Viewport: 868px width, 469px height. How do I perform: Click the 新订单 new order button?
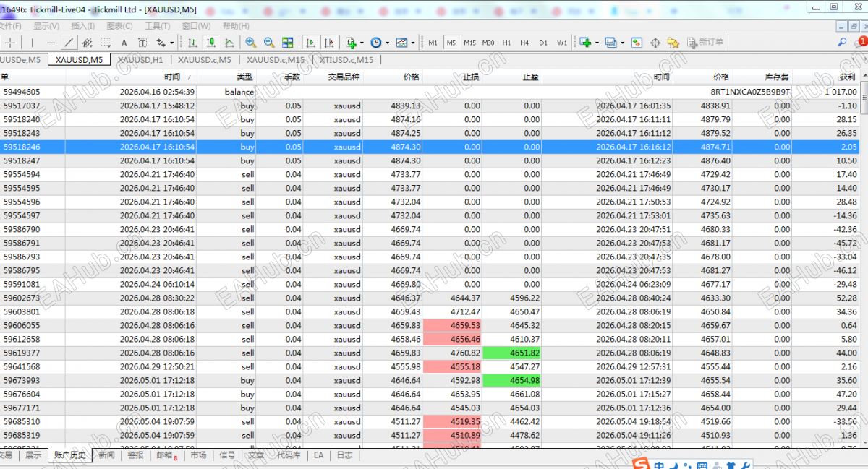[x=705, y=43]
